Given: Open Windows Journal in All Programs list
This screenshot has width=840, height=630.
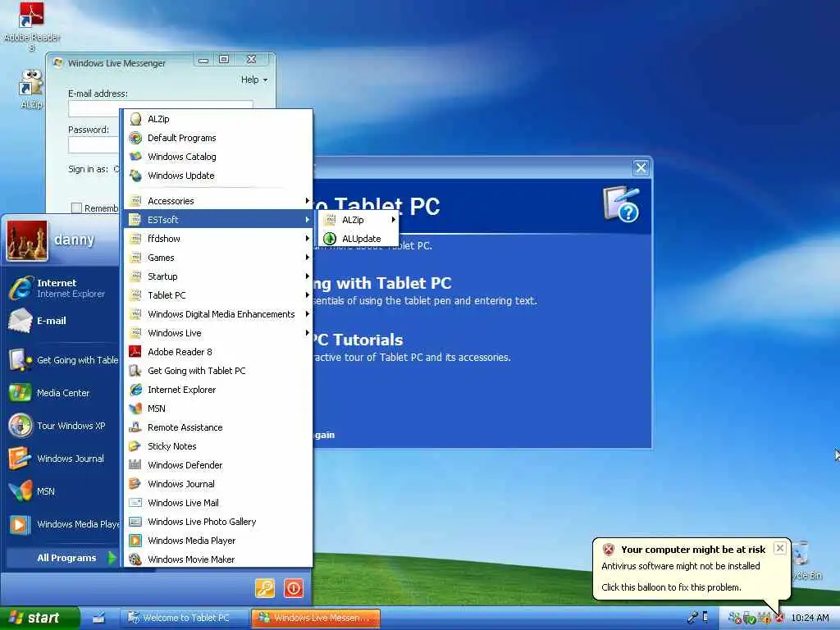Looking at the screenshot, I should (x=217, y=484).
